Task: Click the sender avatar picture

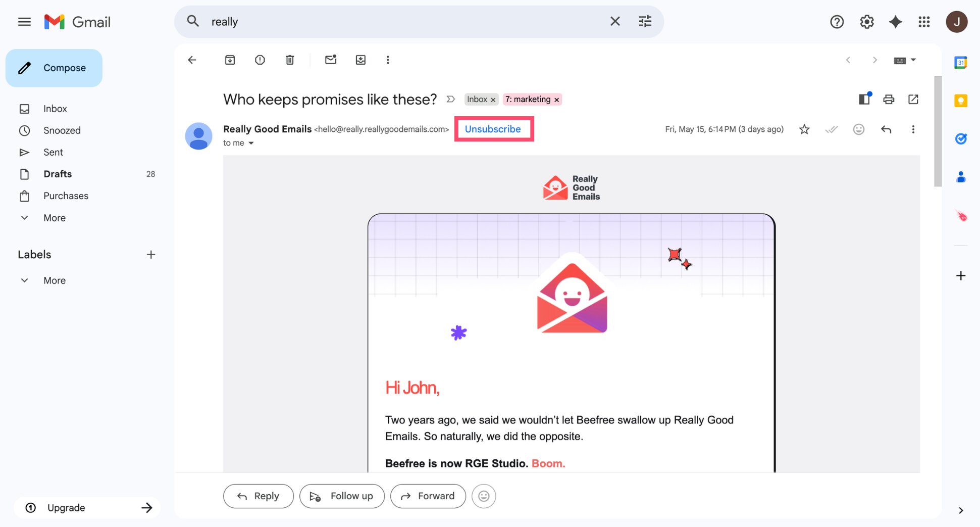Action: (x=198, y=136)
